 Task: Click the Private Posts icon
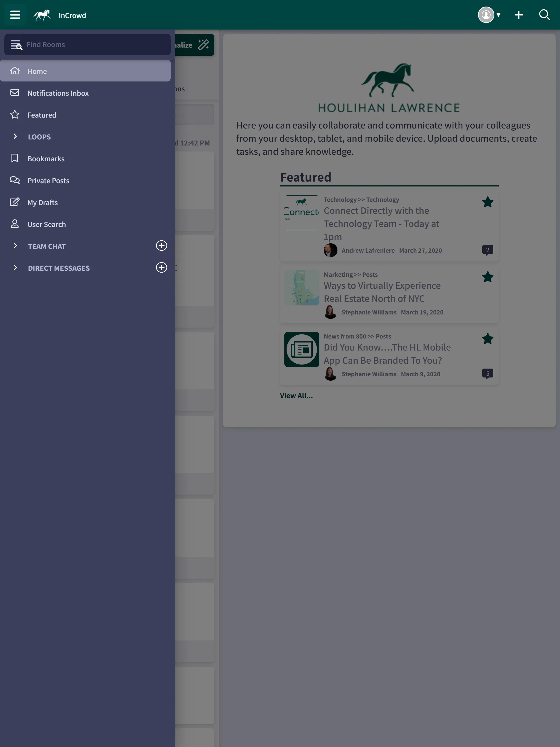click(x=14, y=180)
